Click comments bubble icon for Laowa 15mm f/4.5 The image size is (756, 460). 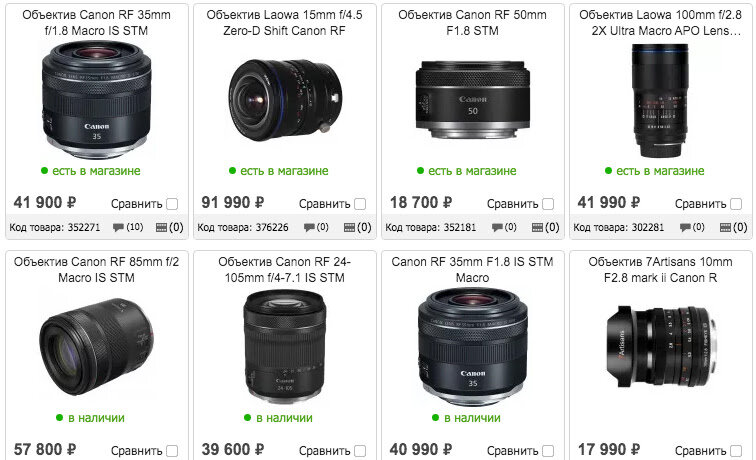pos(309,228)
